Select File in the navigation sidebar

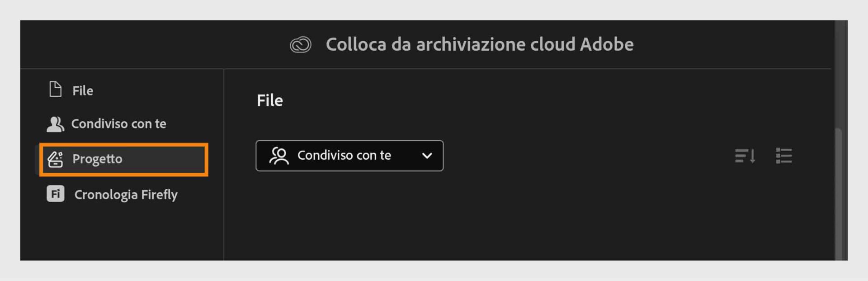point(83,90)
